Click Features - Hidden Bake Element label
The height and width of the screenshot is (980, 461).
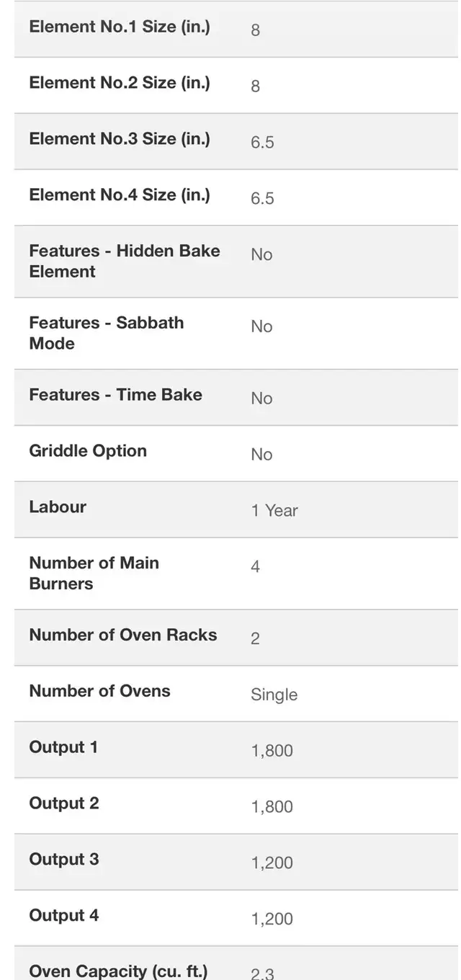(125, 261)
